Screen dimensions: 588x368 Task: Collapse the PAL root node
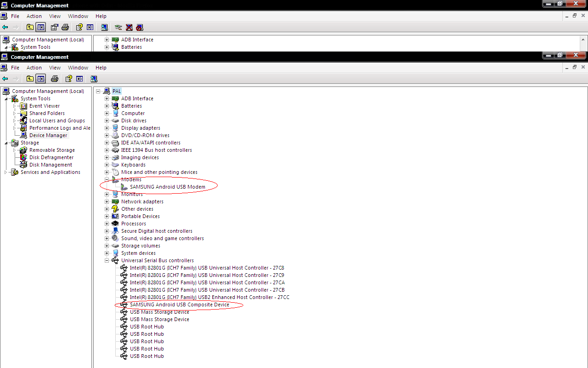point(98,91)
